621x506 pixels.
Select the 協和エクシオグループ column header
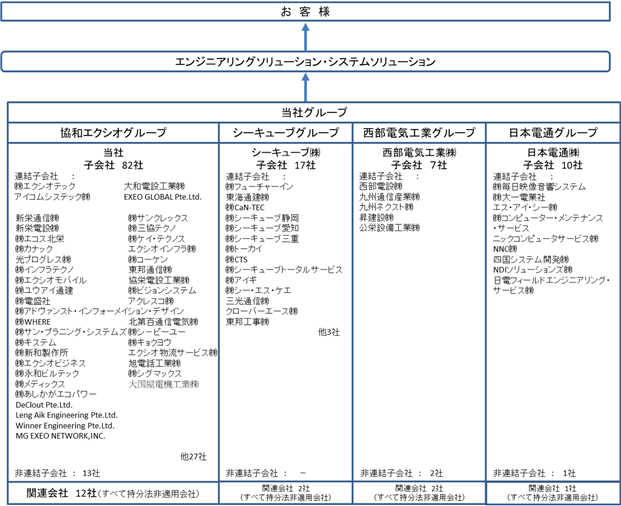[x=113, y=133]
